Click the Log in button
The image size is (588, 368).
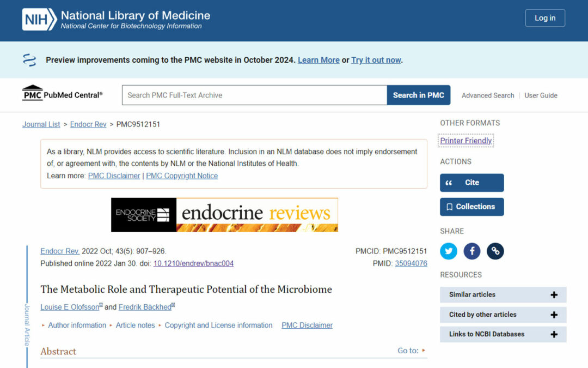point(545,18)
